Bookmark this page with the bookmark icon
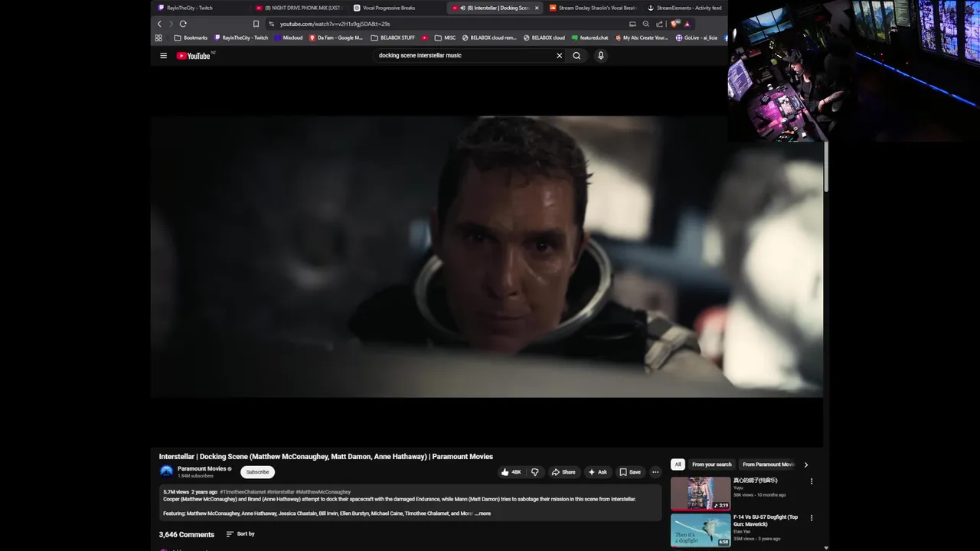The image size is (980, 551). click(256, 24)
